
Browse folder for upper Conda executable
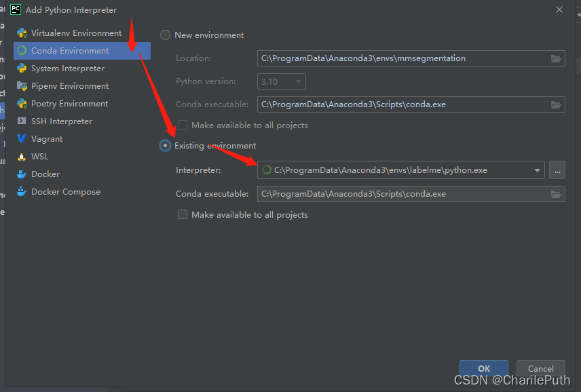[x=555, y=104]
